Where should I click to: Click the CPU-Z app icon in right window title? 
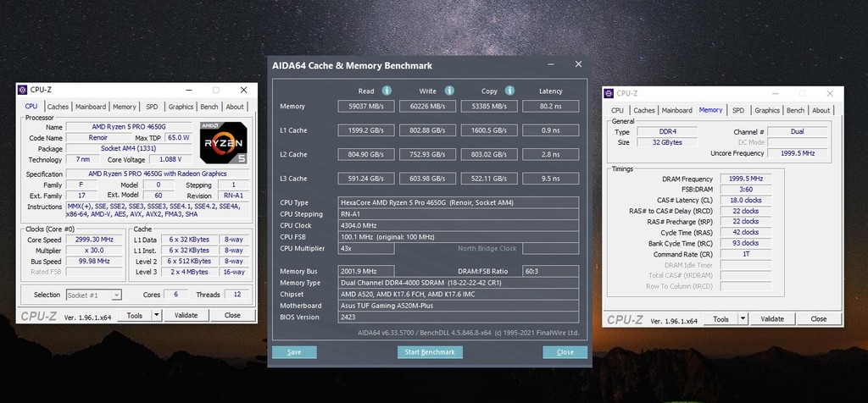point(609,93)
